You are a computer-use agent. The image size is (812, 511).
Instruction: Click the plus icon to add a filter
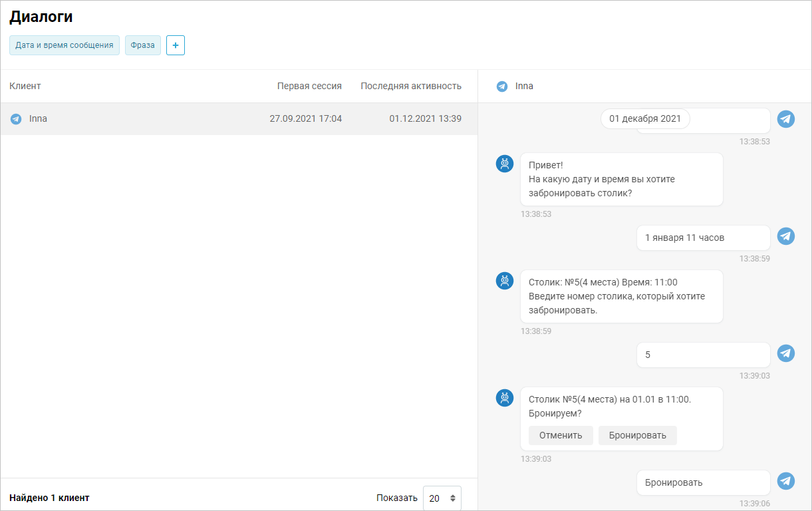pyautogui.click(x=175, y=45)
